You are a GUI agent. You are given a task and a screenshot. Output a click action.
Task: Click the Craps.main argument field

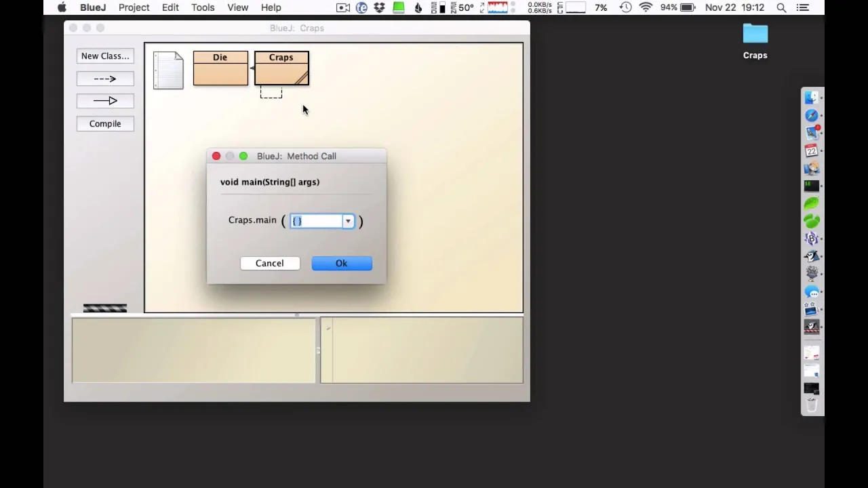(x=317, y=221)
